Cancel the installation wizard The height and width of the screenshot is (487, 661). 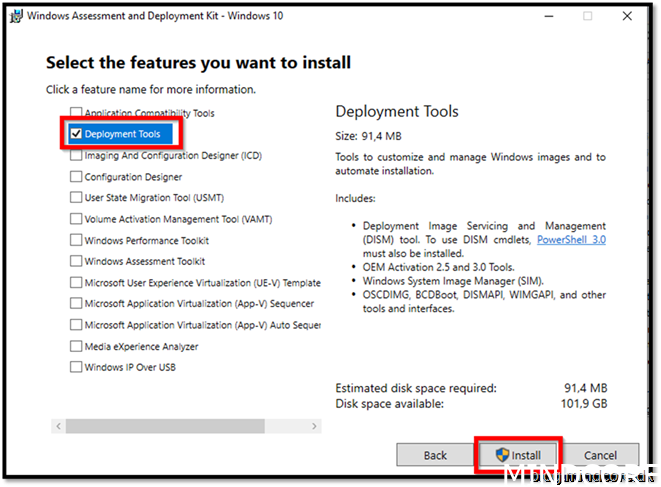[x=600, y=455]
